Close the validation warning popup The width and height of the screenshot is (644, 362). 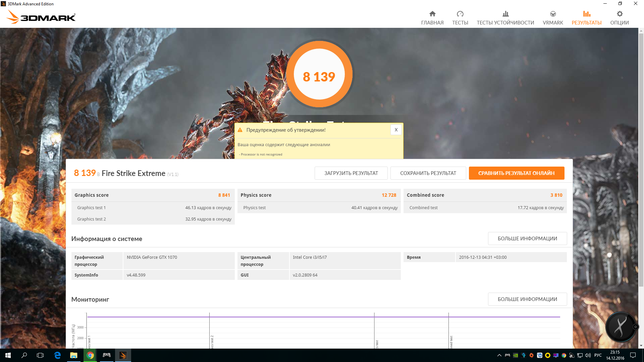(396, 130)
